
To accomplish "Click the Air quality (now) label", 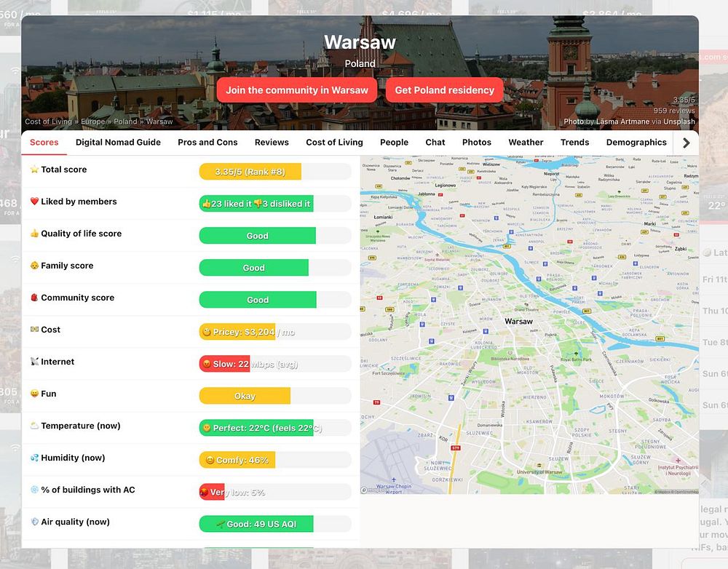I will click(75, 522).
